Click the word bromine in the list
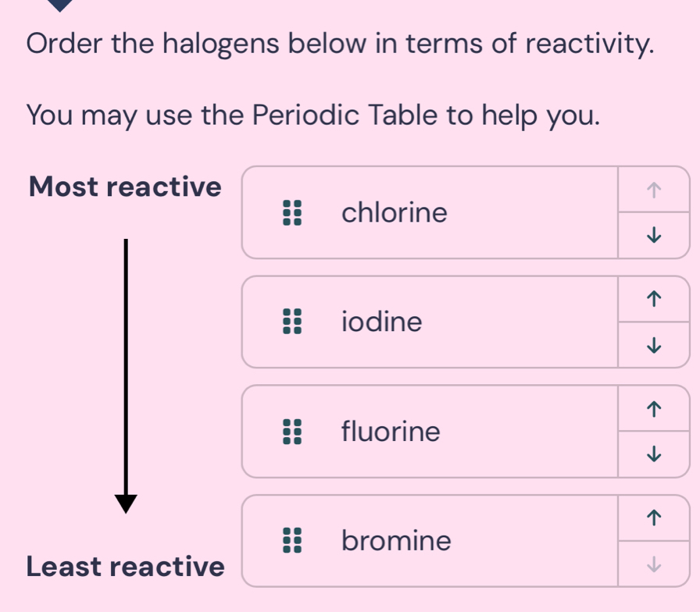This screenshot has width=700, height=612. [396, 541]
